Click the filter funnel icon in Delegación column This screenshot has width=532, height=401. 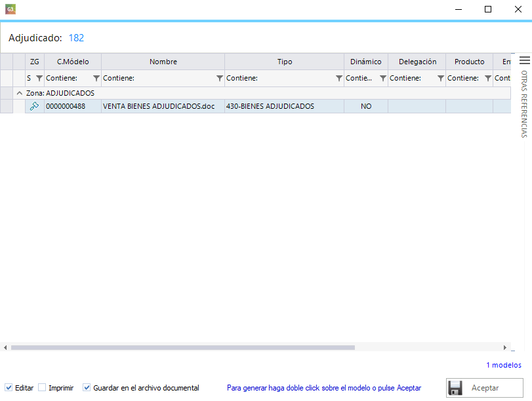coord(441,79)
